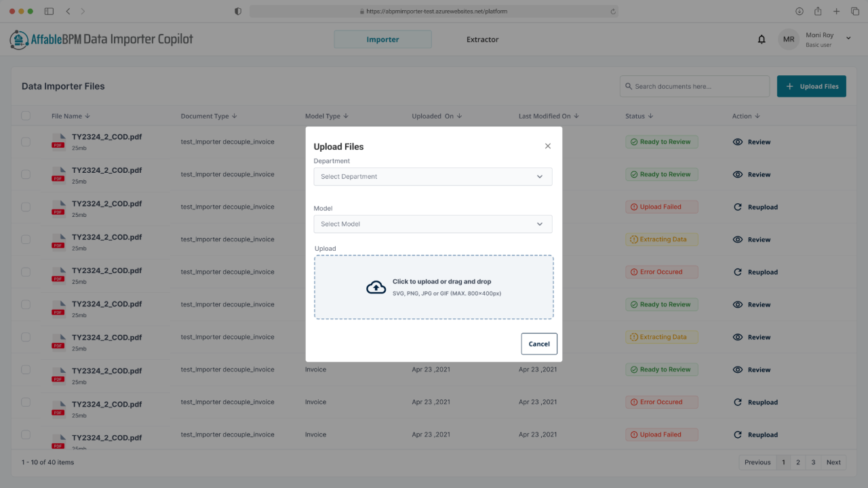Toggle the select-all checkbox in table header
Screen dimensions: 868x488
point(26,116)
